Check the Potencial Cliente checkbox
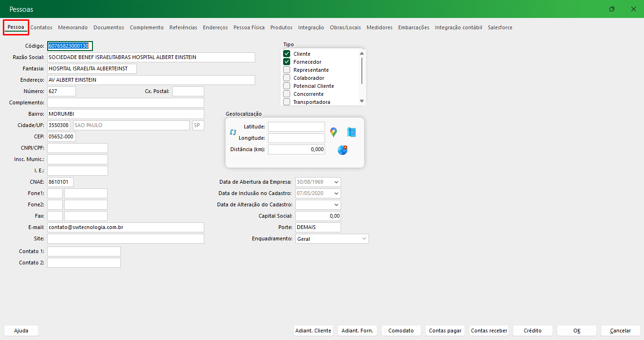This screenshot has height=340, width=644. (x=286, y=86)
